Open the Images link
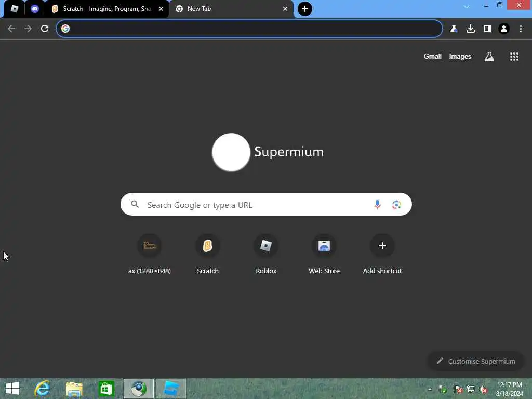This screenshot has width=532, height=399. tap(460, 56)
